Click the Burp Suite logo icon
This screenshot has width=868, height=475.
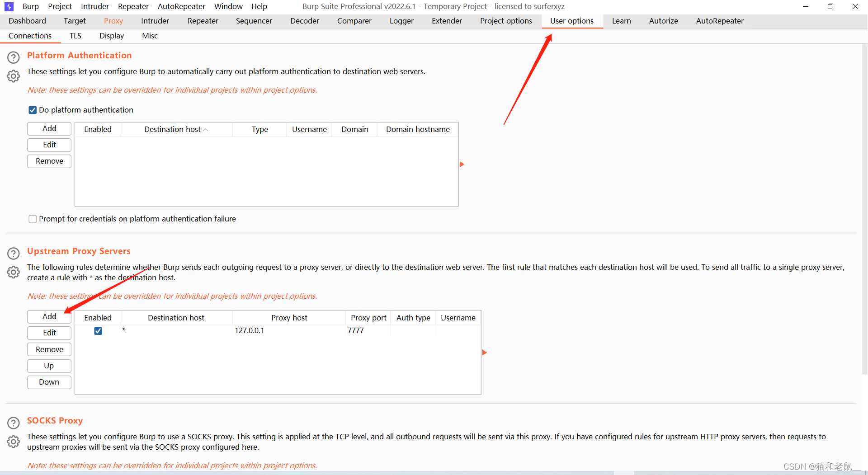tap(9, 6)
